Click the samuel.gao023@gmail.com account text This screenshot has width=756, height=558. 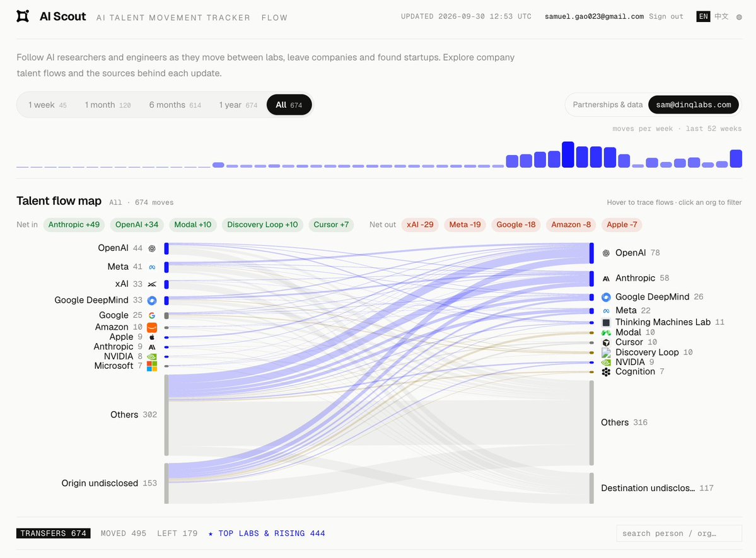point(594,16)
